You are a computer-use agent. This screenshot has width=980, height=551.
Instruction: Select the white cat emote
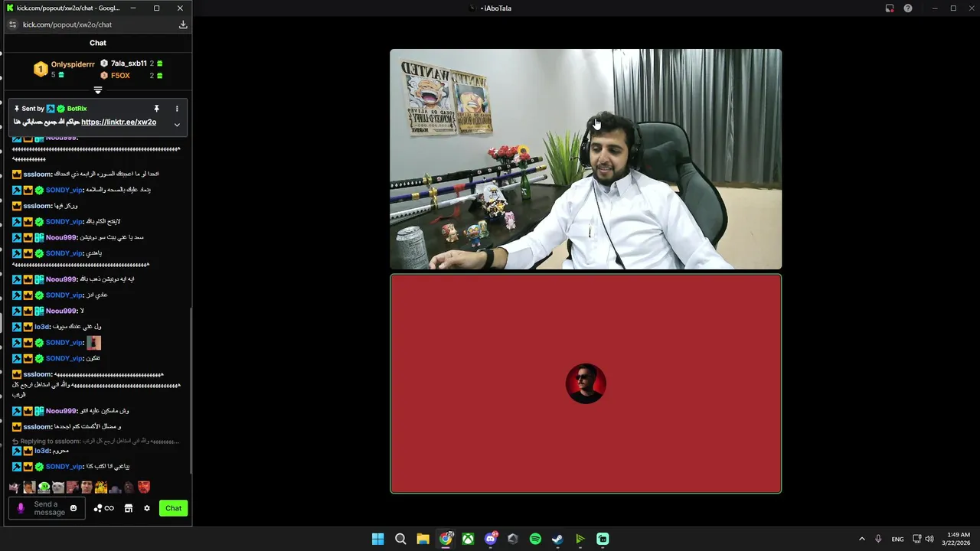[57, 487]
